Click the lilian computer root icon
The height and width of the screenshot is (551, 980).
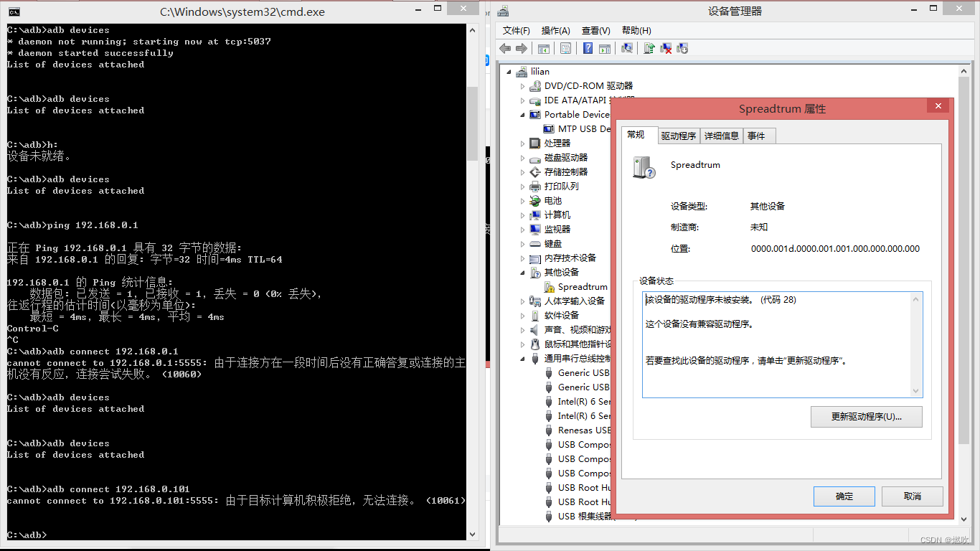click(x=522, y=72)
